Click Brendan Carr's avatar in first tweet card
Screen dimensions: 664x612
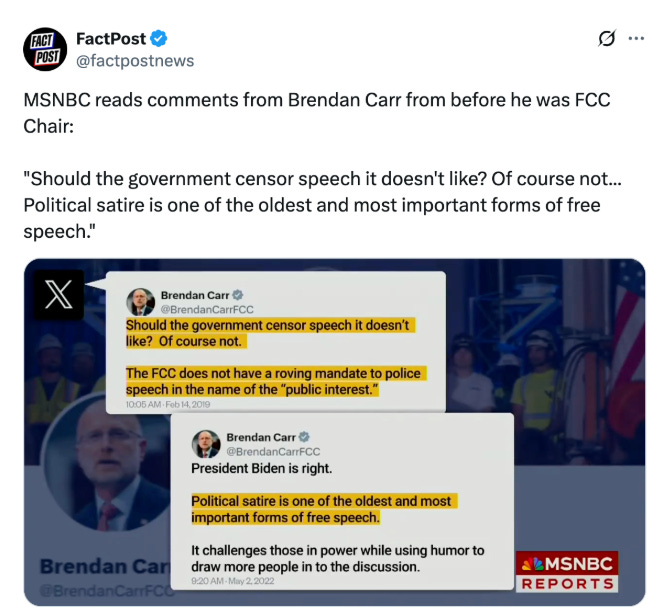[141, 302]
